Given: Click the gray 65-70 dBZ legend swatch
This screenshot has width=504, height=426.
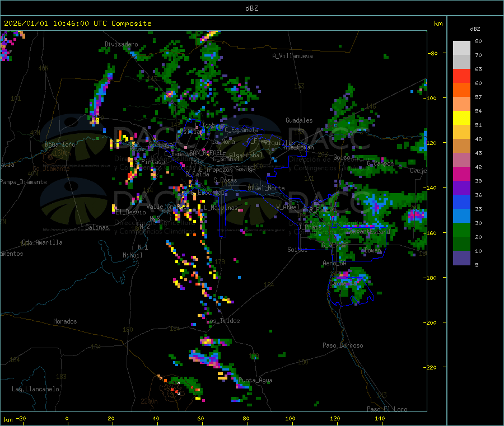Looking at the screenshot, I should 461,62.
